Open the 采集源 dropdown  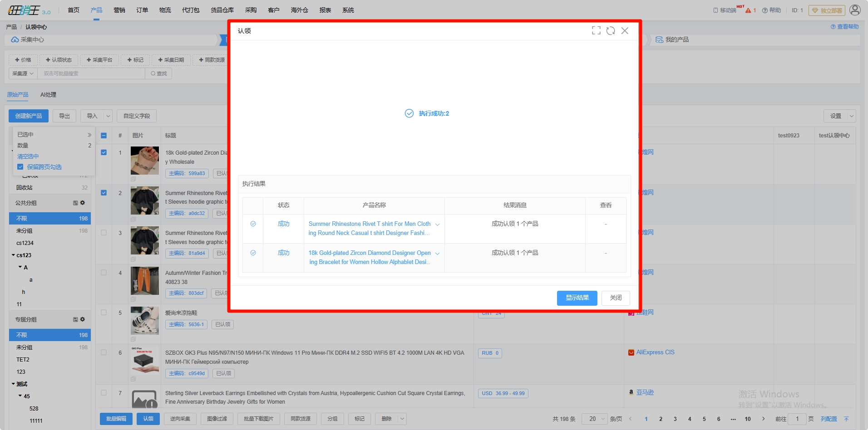coord(23,73)
